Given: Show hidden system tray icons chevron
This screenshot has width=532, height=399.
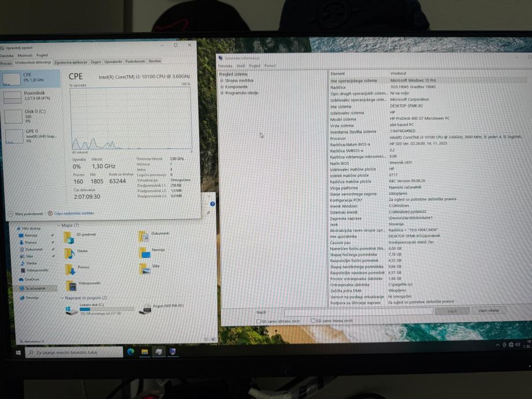Looking at the screenshot, I should pyautogui.click(x=498, y=345).
